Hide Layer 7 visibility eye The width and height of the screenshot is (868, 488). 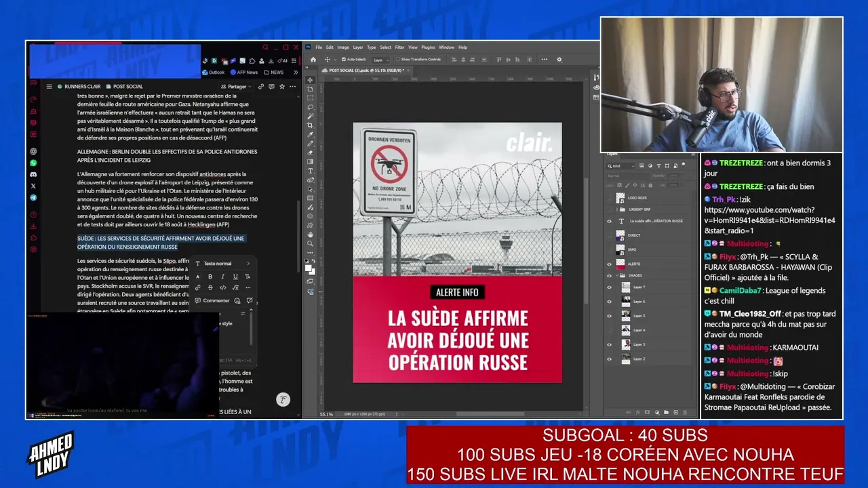tap(609, 287)
